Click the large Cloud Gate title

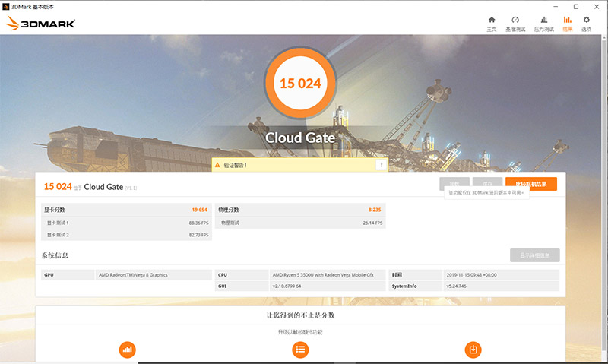click(x=300, y=138)
